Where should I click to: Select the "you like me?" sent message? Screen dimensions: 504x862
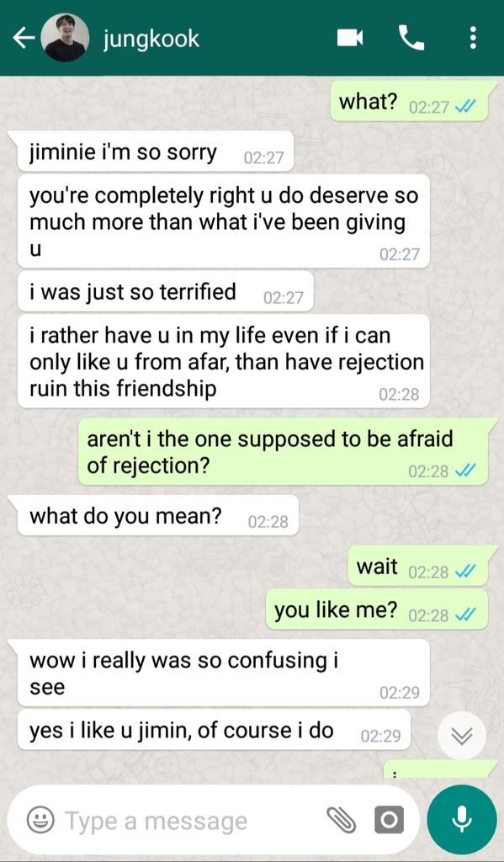376,610
